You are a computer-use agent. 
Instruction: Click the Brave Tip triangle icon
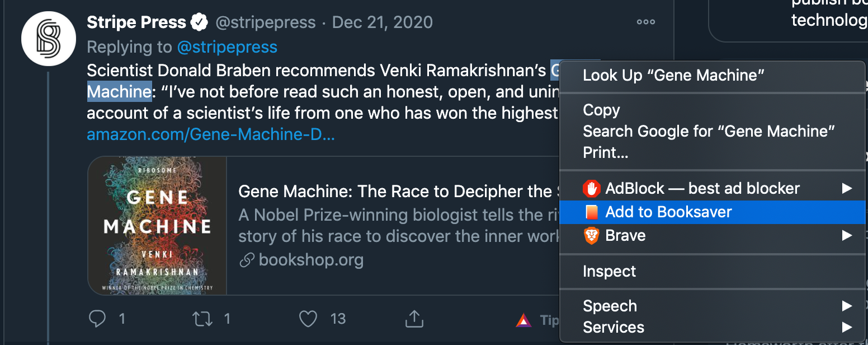[523, 320]
